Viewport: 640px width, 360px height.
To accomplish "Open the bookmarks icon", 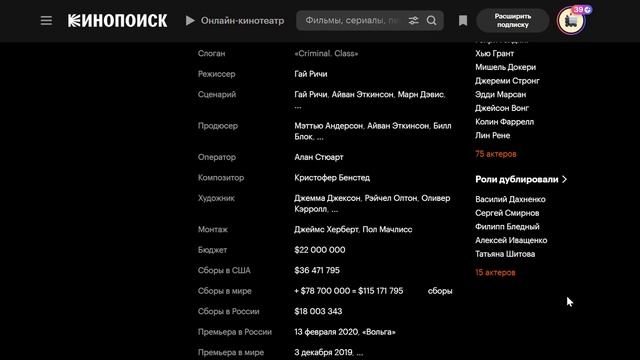I will [x=463, y=20].
